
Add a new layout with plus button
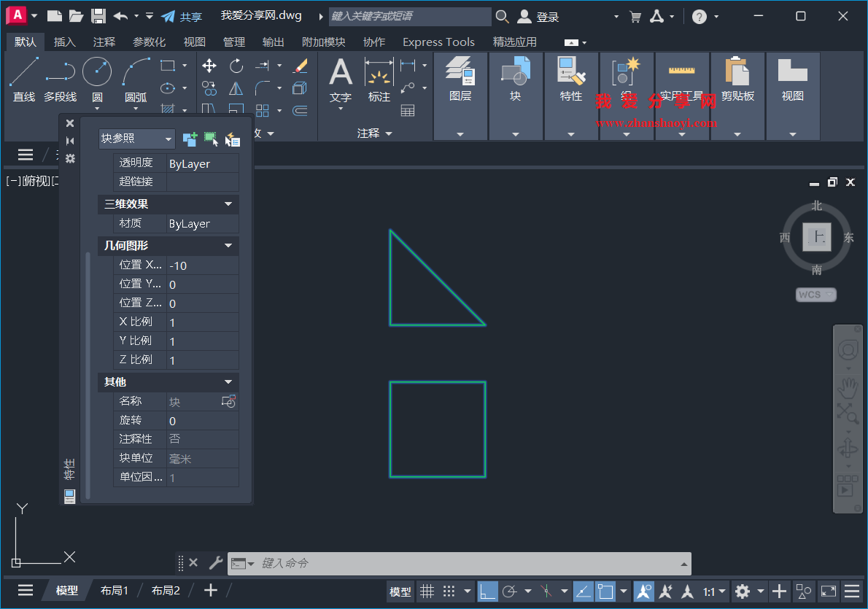coord(210,591)
